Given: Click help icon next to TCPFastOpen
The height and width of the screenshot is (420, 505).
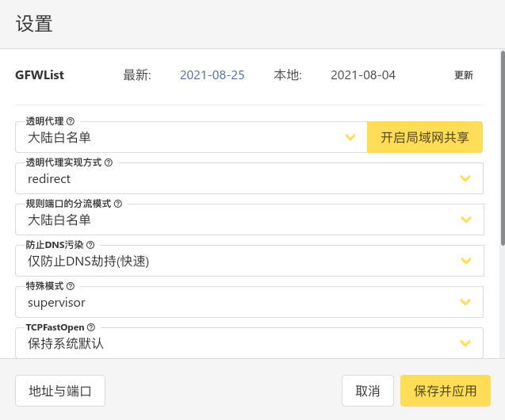Looking at the screenshot, I should coord(91,327).
